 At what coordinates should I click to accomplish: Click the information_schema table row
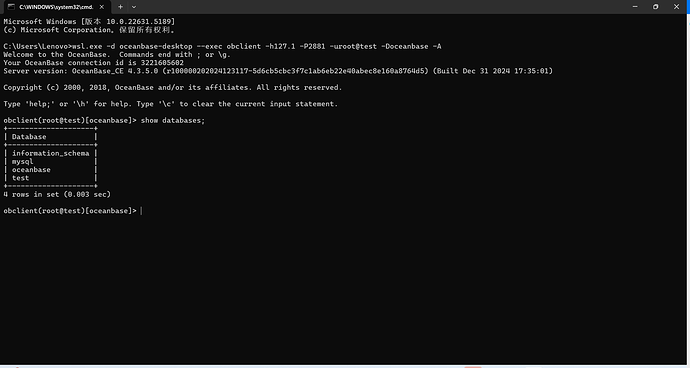click(x=51, y=153)
